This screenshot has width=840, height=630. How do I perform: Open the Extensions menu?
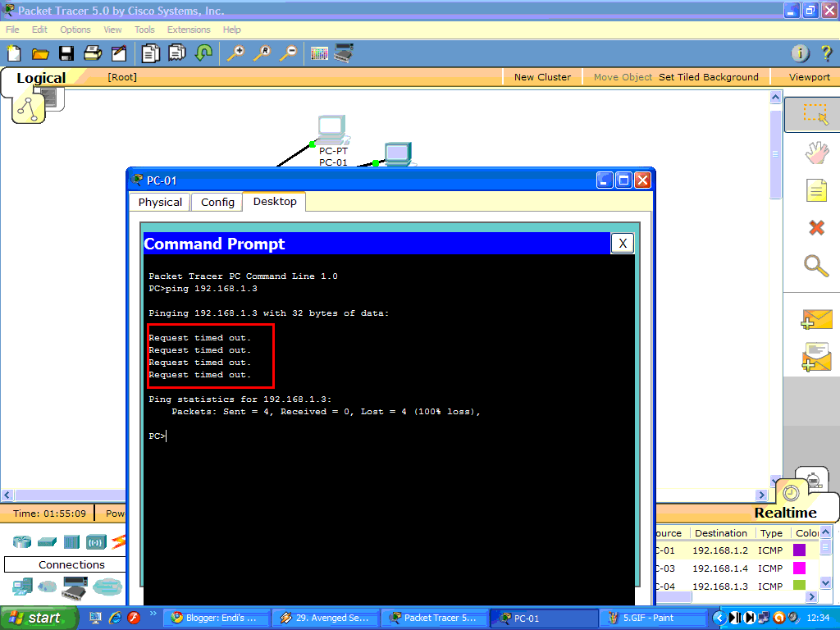tap(189, 30)
